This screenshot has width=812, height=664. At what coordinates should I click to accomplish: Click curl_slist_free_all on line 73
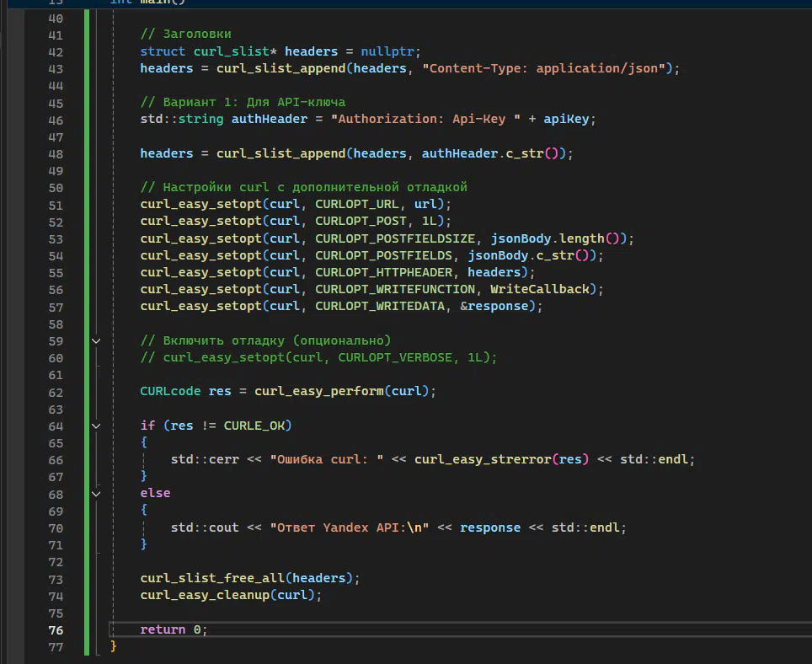click(x=212, y=578)
